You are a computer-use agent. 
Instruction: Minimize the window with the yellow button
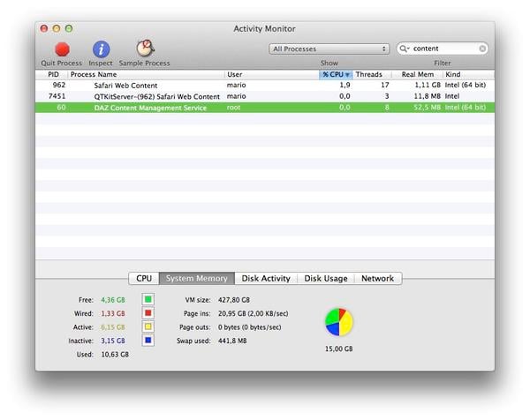[x=57, y=28]
